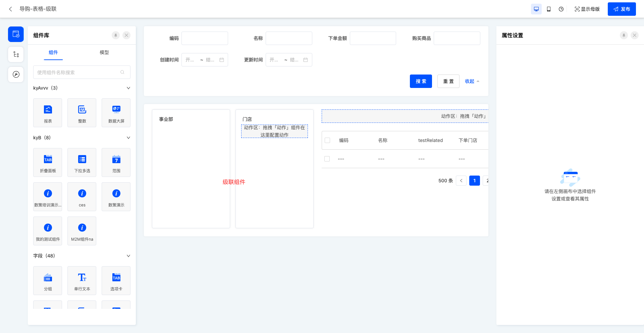Click the 名称 input field
This screenshot has height=333, width=644.
pos(289,38)
